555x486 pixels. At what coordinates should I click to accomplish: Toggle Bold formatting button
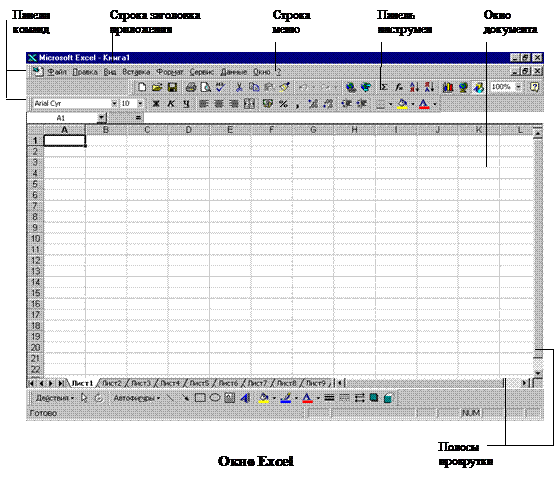coord(156,104)
